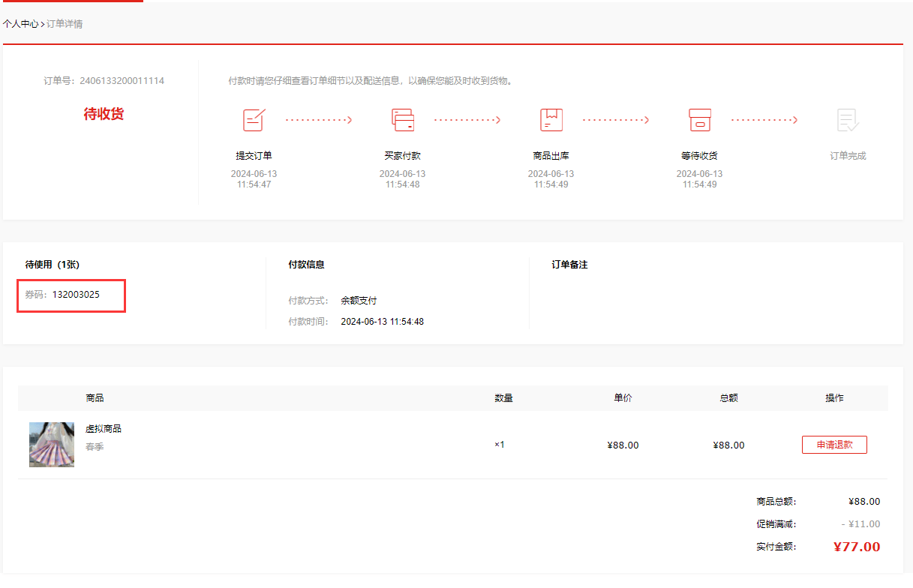Click the 付款信息 heading
This screenshot has width=913, height=588.
pyautogui.click(x=306, y=265)
